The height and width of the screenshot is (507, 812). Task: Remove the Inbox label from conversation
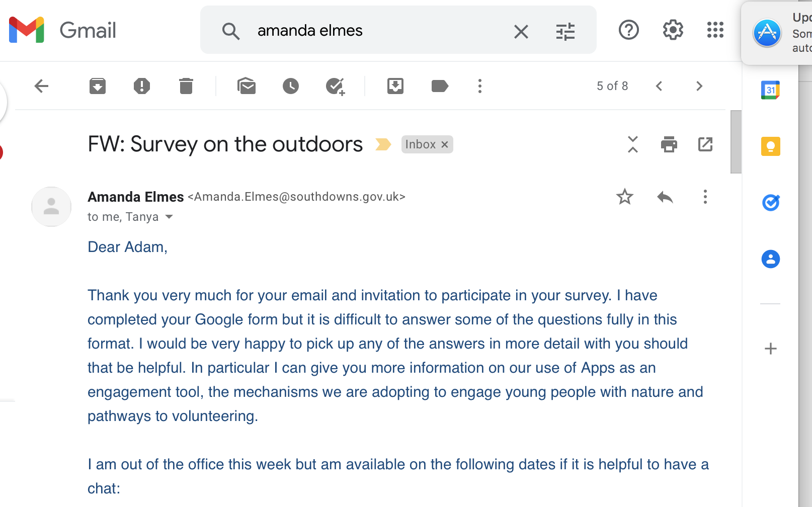coord(445,144)
